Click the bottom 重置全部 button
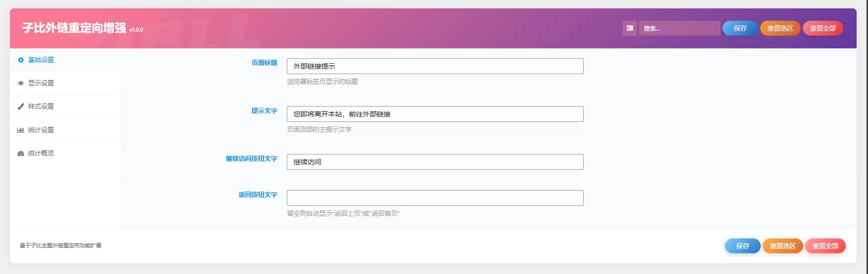Screen dimensions: 868x274 click(825, 246)
